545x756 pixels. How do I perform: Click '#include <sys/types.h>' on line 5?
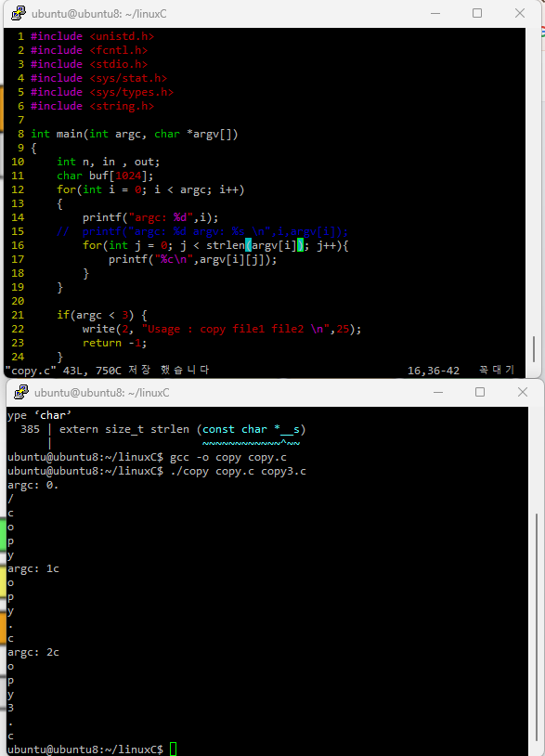point(102,92)
